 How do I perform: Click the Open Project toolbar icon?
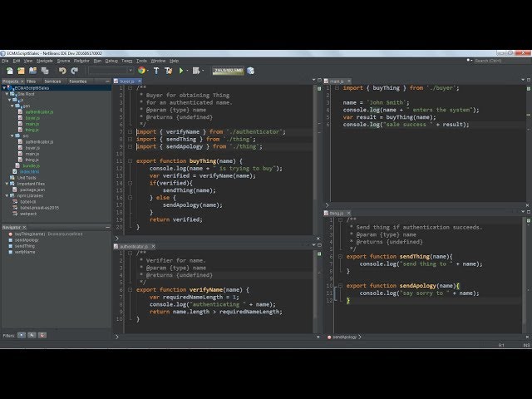33,71
